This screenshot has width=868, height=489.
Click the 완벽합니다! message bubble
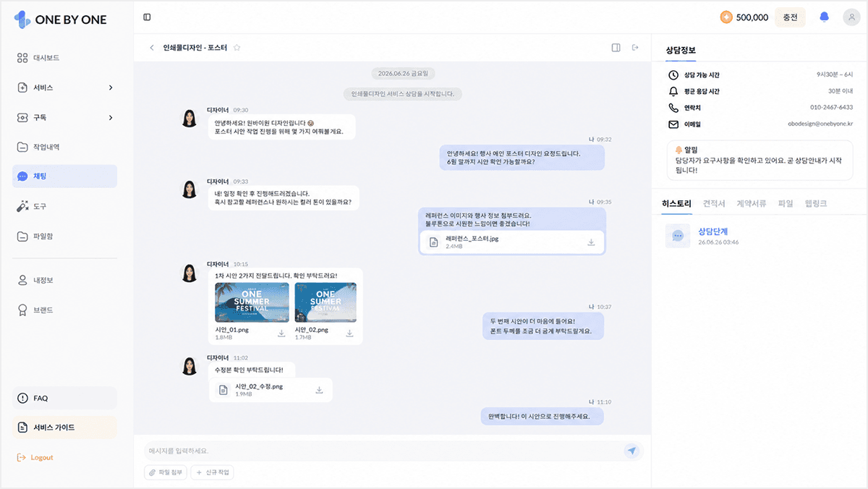tap(542, 416)
